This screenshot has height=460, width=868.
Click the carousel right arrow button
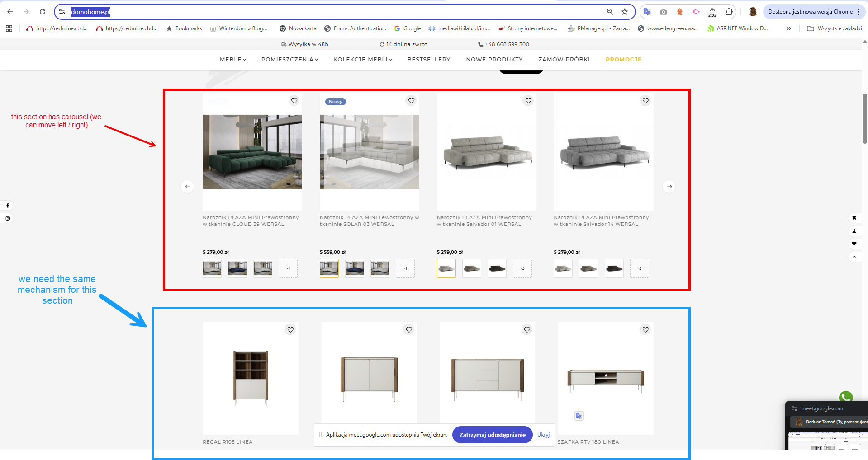click(x=669, y=187)
